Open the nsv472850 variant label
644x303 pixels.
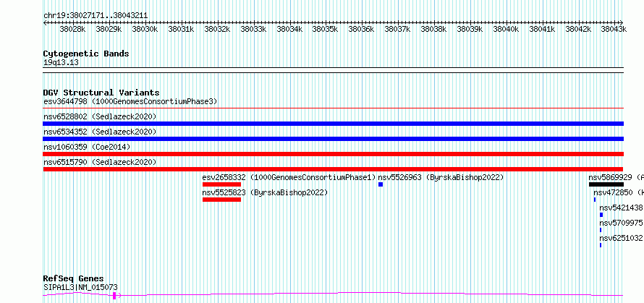619,192
